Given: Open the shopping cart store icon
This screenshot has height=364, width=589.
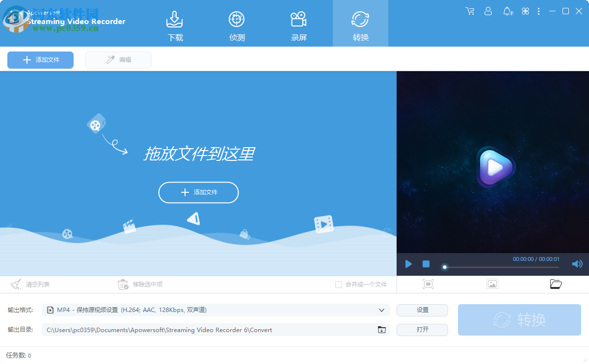Looking at the screenshot, I should coord(470,11).
